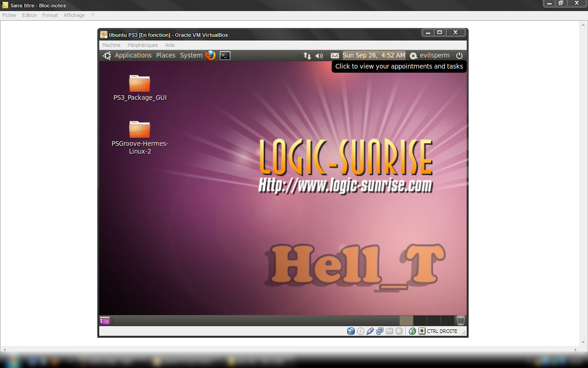This screenshot has width=588, height=368.
Task: Click the Ubuntu logo beside Applications
Action: click(107, 55)
